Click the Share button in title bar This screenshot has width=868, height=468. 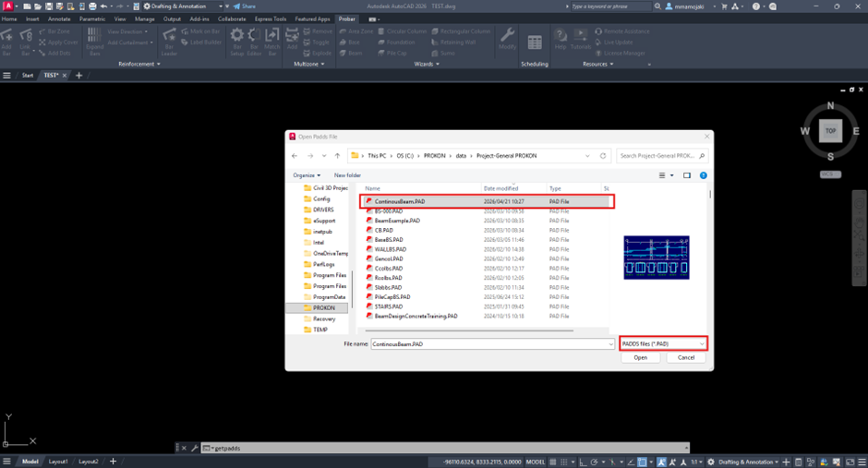[245, 6]
